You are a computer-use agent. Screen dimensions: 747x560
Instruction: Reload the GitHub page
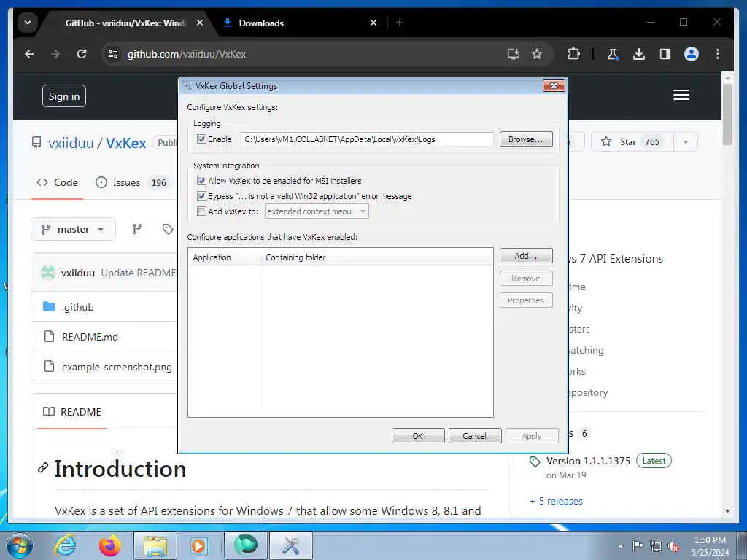pos(82,54)
